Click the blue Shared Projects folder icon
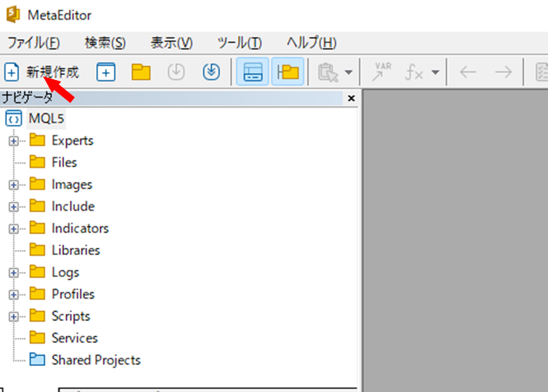The image size is (548, 392). [37, 360]
